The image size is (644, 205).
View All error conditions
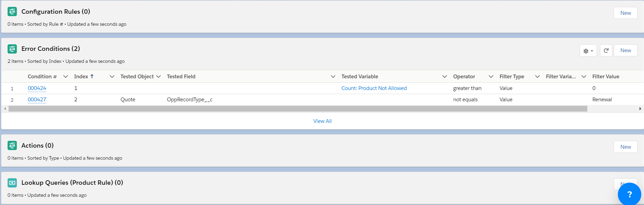pyautogui.click(x=322, y=121)
